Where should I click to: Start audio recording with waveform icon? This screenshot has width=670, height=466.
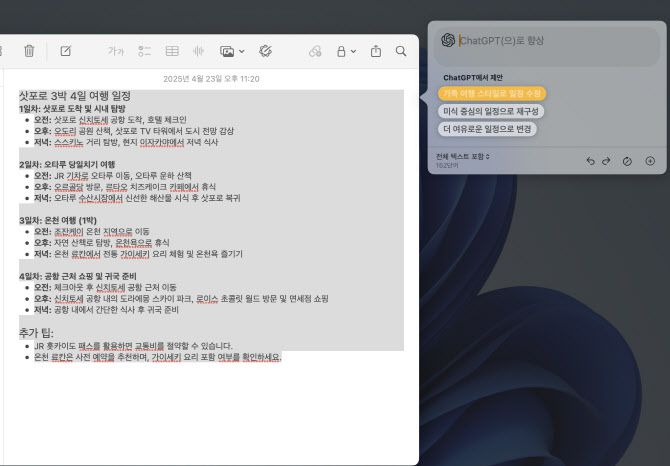(x=198, y=51)
